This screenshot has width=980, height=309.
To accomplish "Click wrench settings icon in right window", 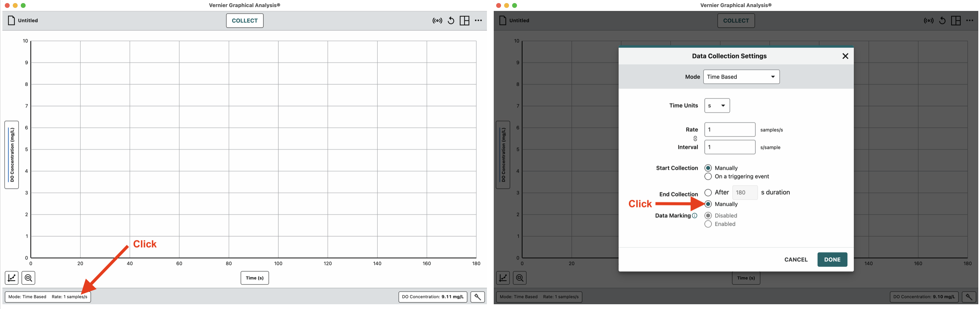I will [x=969, y=297].
